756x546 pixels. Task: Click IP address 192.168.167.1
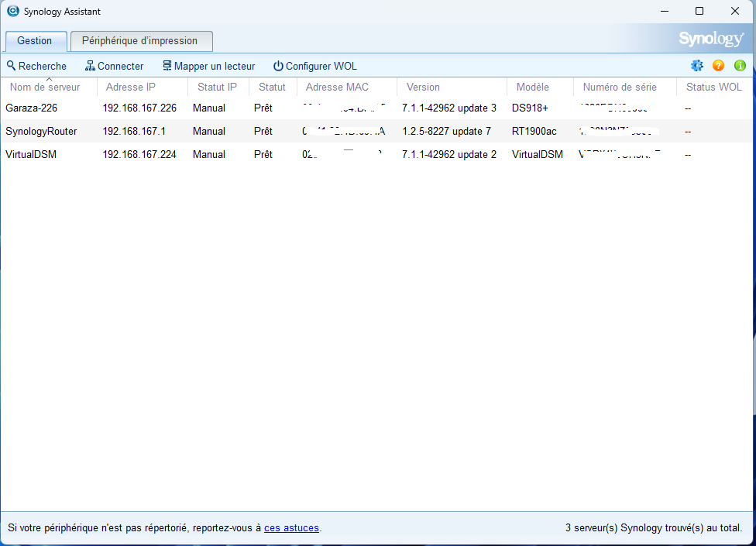tap(134, 131)
